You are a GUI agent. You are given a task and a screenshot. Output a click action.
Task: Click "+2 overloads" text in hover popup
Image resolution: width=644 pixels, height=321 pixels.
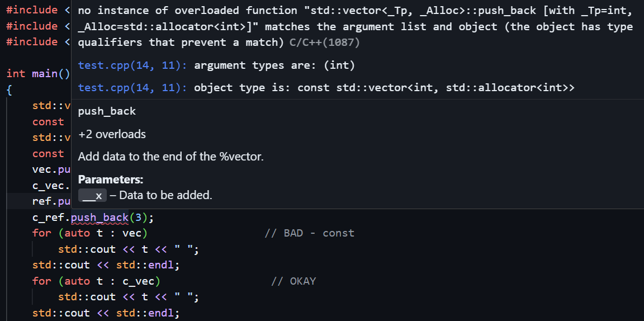coord(112,134)
